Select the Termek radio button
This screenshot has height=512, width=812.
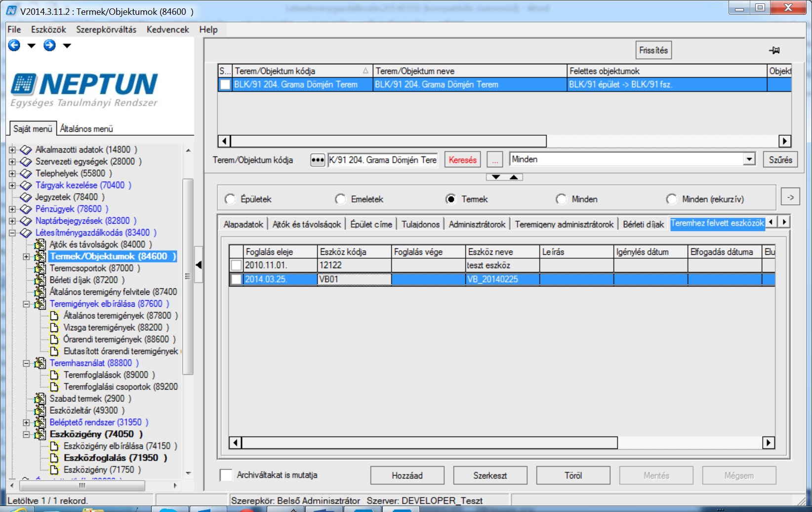(x=450, y=199)
